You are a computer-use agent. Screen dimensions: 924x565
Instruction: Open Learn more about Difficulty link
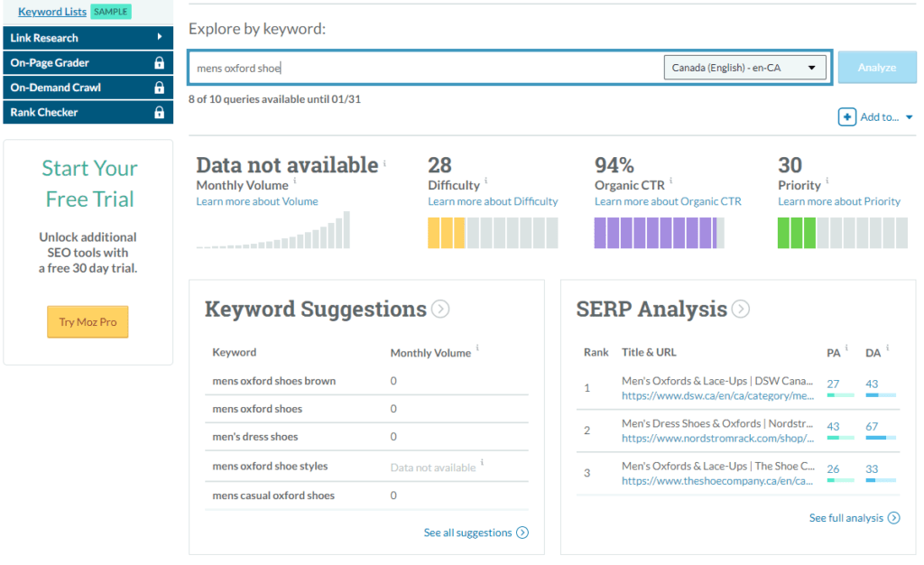click(x=493, y=201)
